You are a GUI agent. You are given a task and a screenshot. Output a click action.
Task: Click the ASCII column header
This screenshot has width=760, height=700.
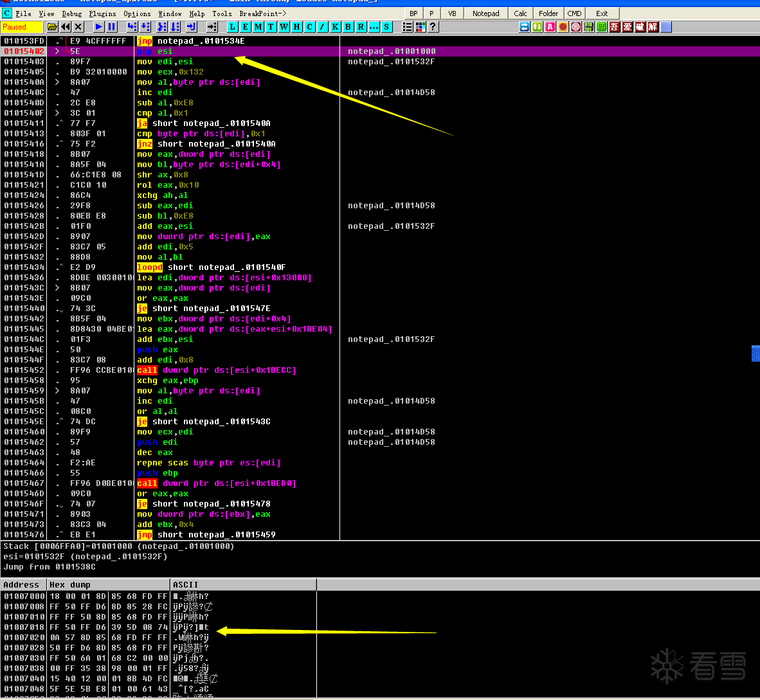click(x=243, y=585)
